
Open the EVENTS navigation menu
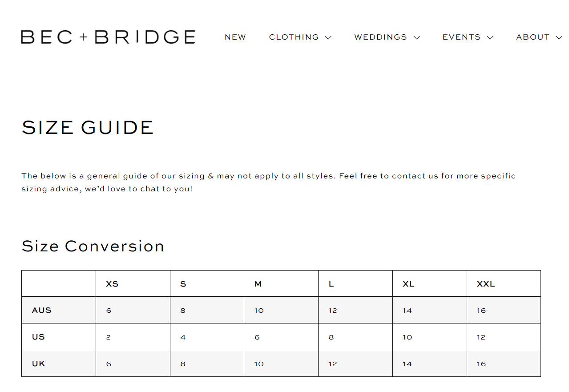click(462, 37)
